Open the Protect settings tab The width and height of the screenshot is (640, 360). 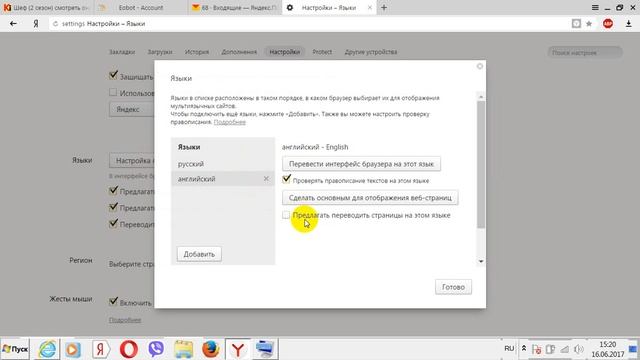point(322,52)
